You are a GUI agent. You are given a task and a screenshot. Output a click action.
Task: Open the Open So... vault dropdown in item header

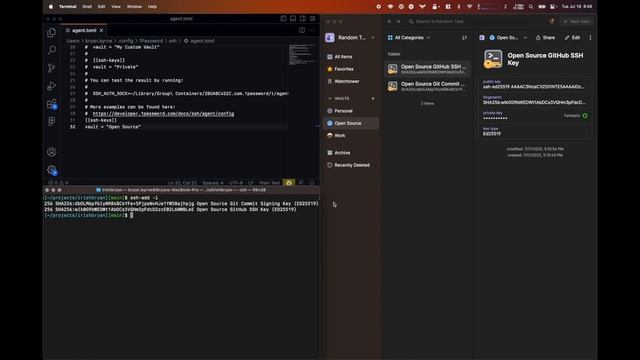coord(508,38)
